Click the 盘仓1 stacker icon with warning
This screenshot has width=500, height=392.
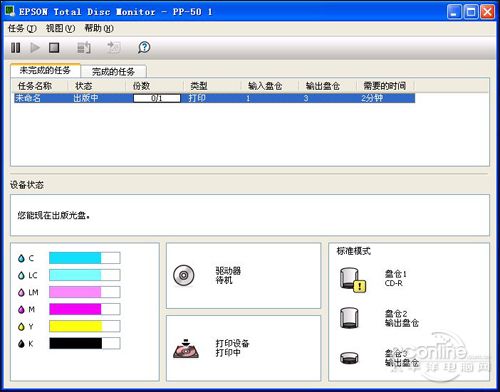pyautogui.click(x=353, y=280)
